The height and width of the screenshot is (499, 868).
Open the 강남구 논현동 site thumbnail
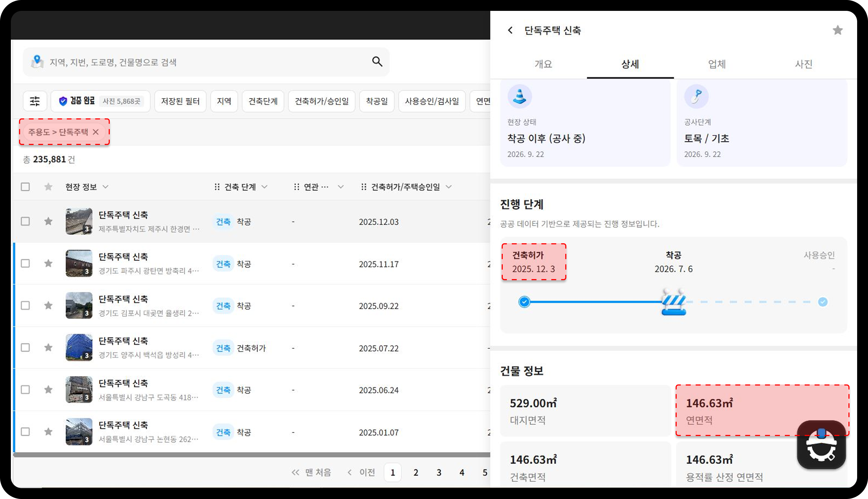[x=79, y=431]
